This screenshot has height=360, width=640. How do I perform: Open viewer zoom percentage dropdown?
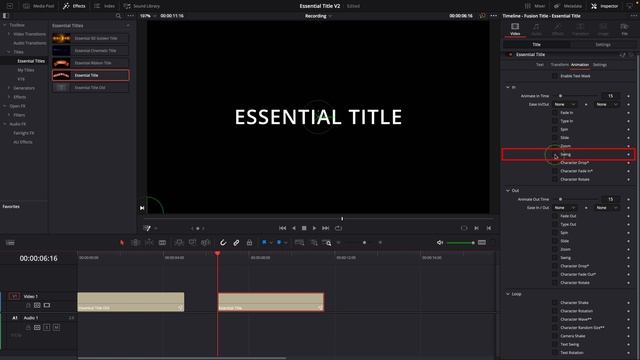(147, 16)
